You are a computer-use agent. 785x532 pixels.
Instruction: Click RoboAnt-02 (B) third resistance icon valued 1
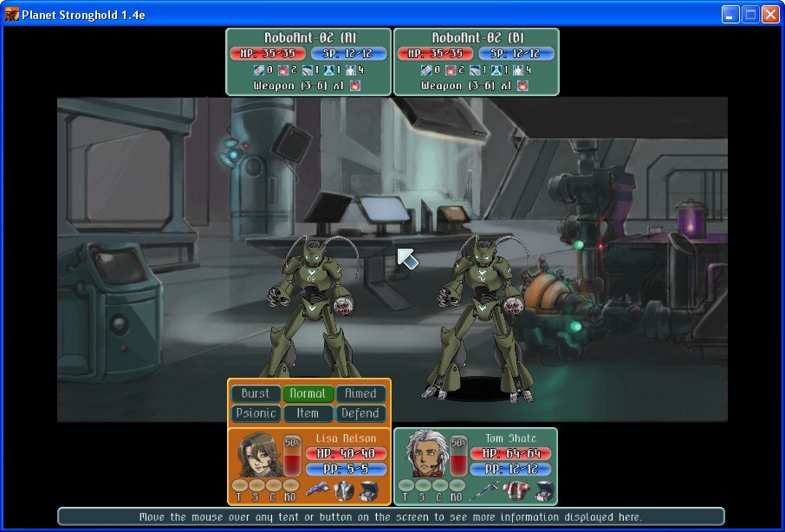pos(475,69)
